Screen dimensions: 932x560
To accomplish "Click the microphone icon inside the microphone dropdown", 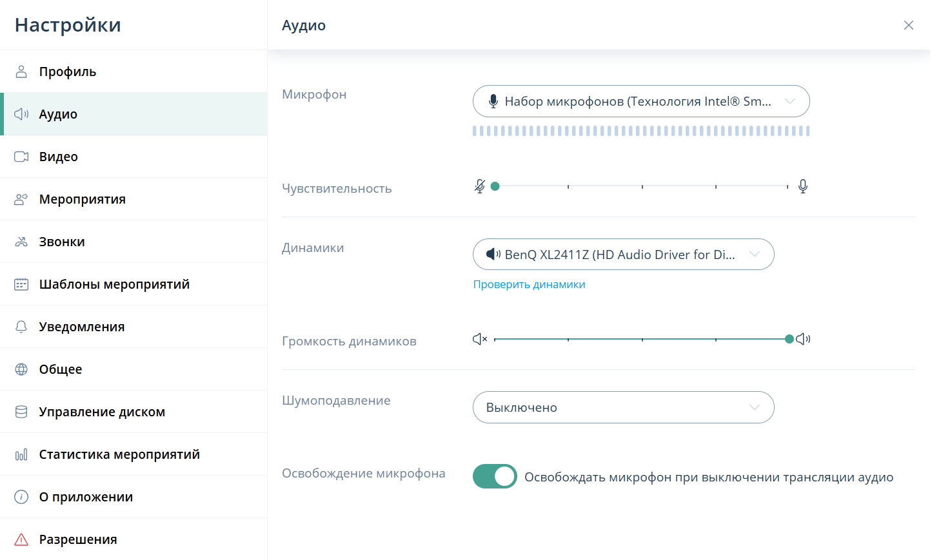I will [x=493, y=101].
